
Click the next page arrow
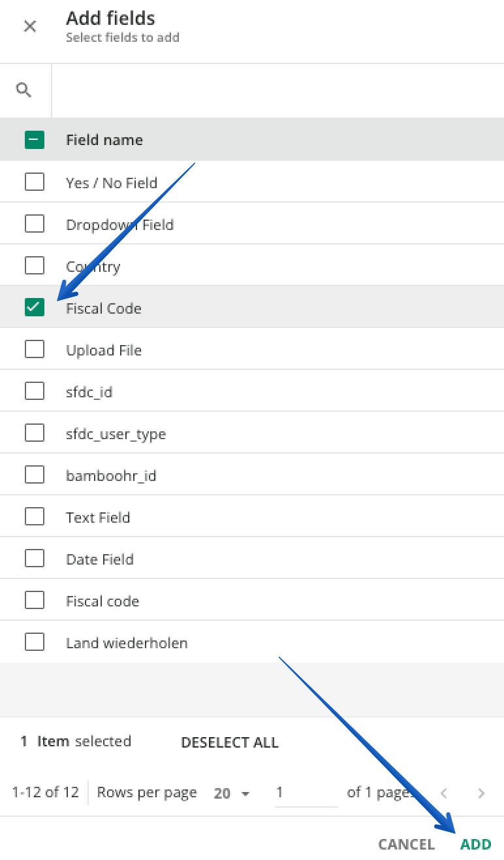coord(481,793)
